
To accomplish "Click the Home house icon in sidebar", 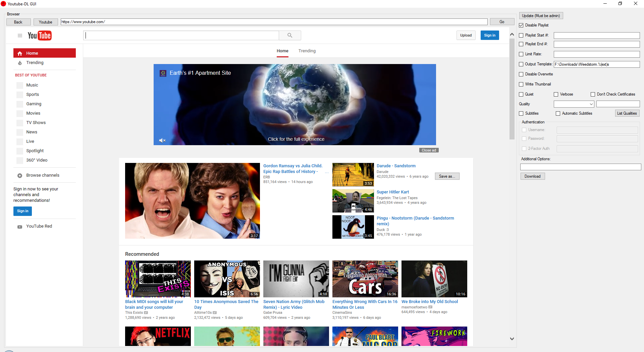I will click(x=20, y=53).
